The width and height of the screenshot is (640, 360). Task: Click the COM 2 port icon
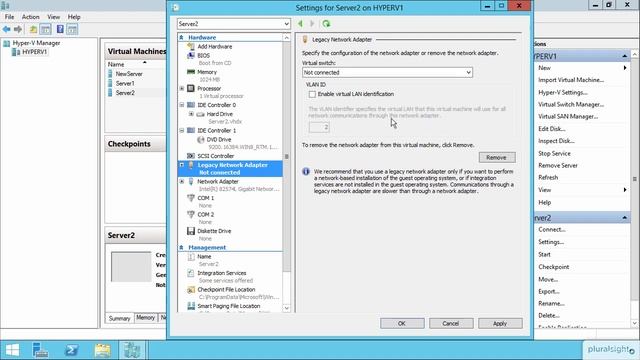click(x=191, y=214)
